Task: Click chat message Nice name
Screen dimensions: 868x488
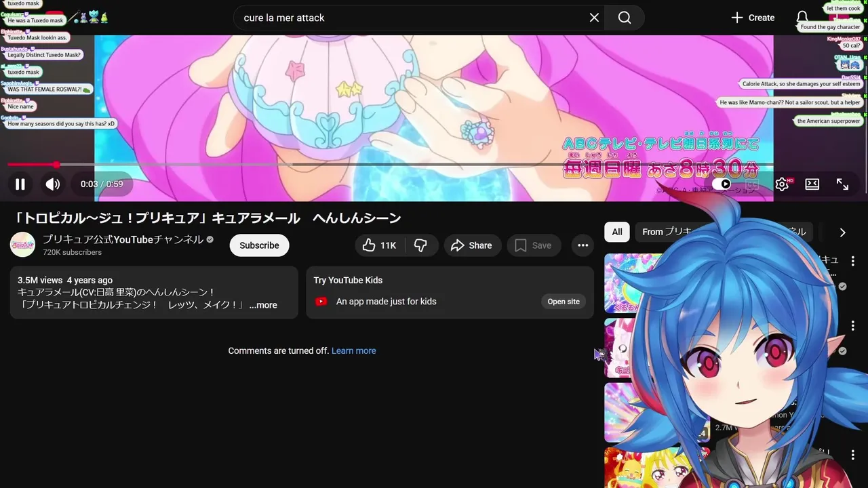Action: [x=20, y=106]
